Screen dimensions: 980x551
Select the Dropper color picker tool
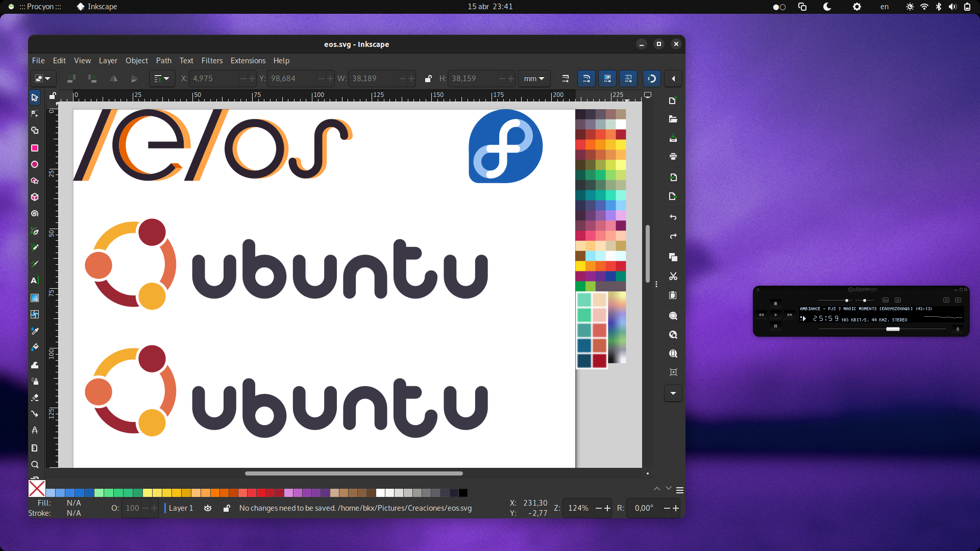coord(35,331)
